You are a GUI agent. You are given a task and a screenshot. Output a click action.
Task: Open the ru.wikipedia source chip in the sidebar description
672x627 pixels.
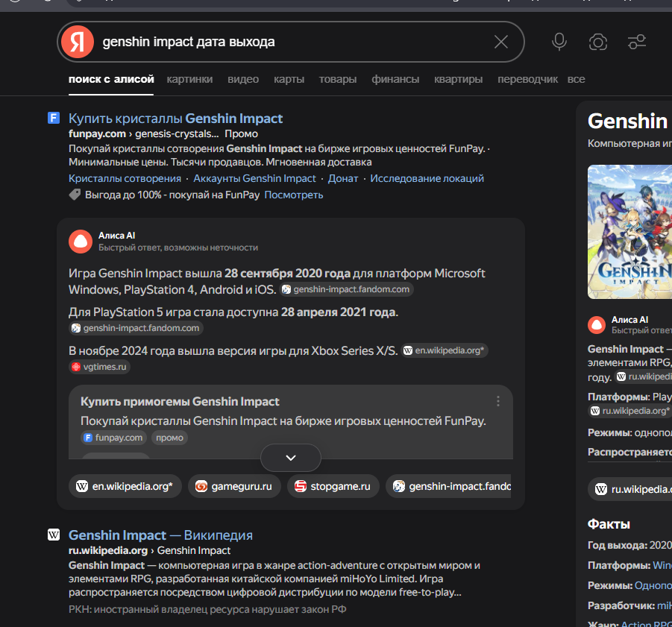point(644,377)
